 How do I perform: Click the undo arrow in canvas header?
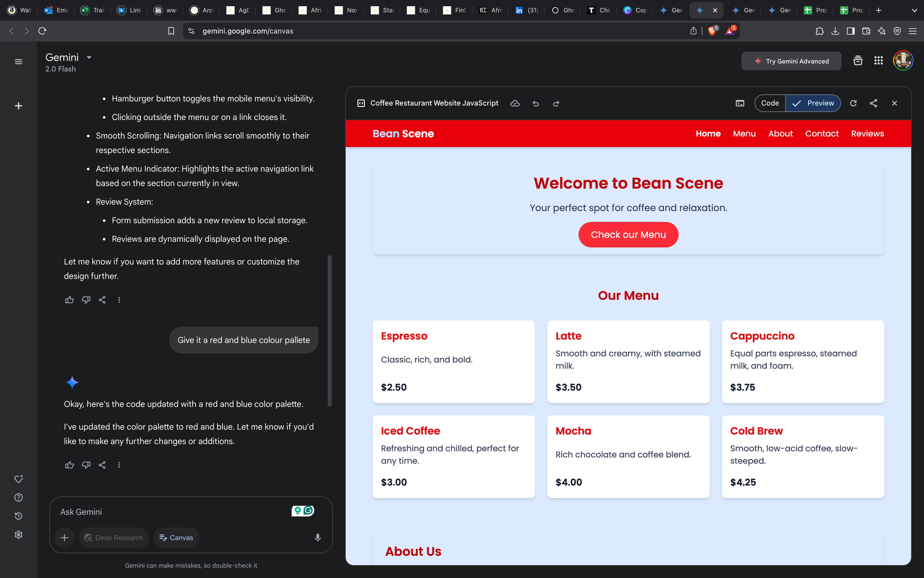(535, 104)
